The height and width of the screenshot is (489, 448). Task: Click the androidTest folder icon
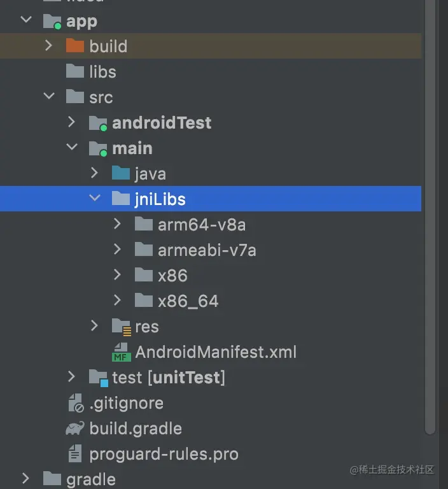[x=98, y=123]
